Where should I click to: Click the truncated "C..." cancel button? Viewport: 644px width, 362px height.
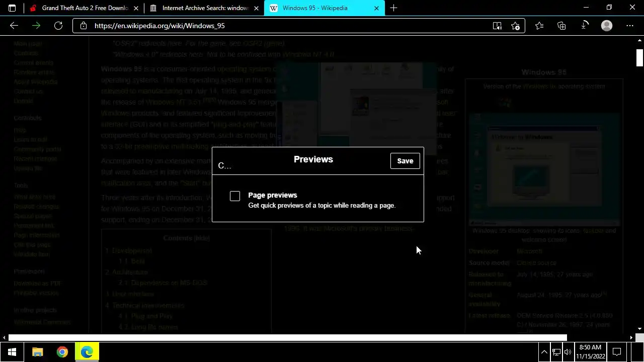click(224, 165)
